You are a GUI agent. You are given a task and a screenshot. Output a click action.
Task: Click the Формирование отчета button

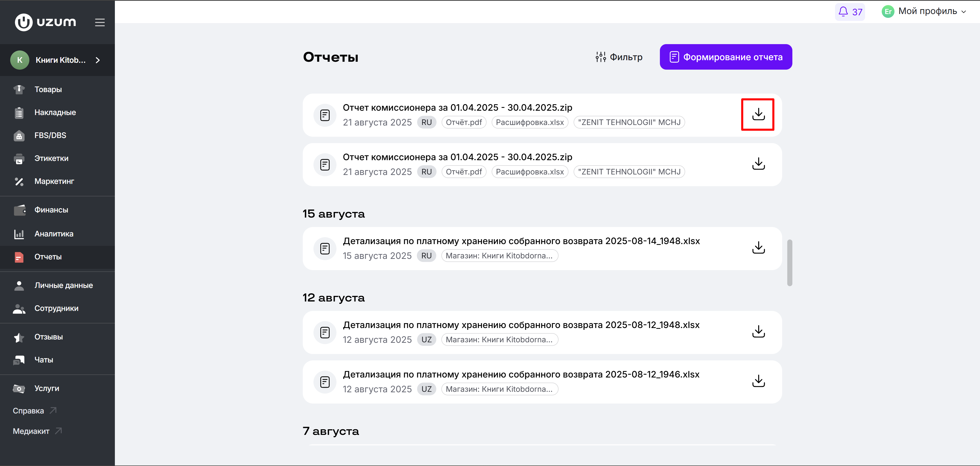[x=725, y=57]
